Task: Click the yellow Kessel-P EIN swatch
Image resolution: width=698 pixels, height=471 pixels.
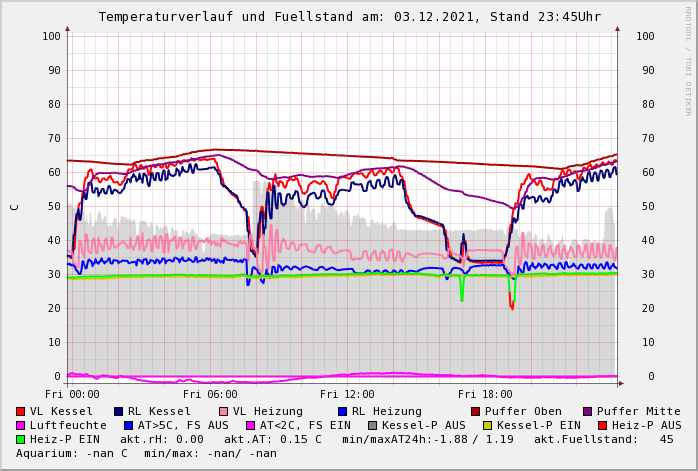Action: [x=487, y=425]
